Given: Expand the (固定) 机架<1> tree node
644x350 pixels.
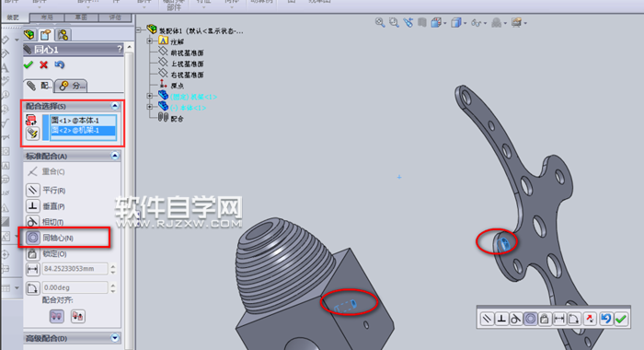Looking at the screenshot, I should (x=150, y=96).
